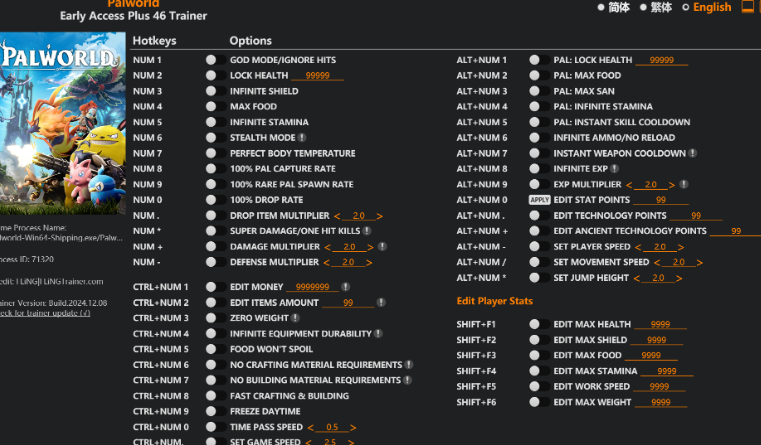Viewport: 761px width, 445px height.
Task: Click Check for trainer update link
Action: pos(45,313)
